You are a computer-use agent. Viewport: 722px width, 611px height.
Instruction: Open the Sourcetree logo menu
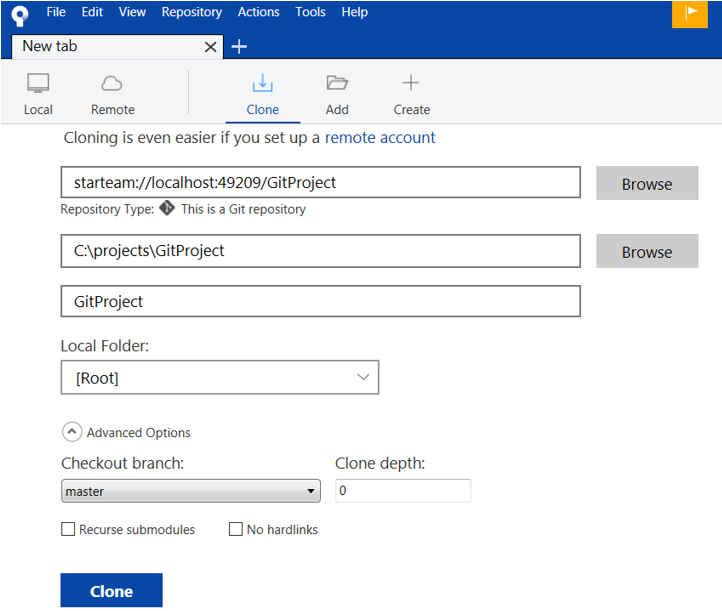pos(19,13)
